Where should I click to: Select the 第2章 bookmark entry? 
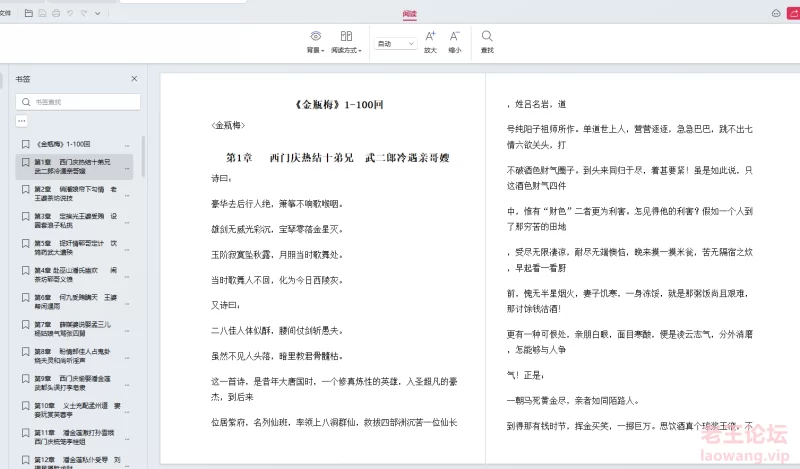(x=74, y=193)
